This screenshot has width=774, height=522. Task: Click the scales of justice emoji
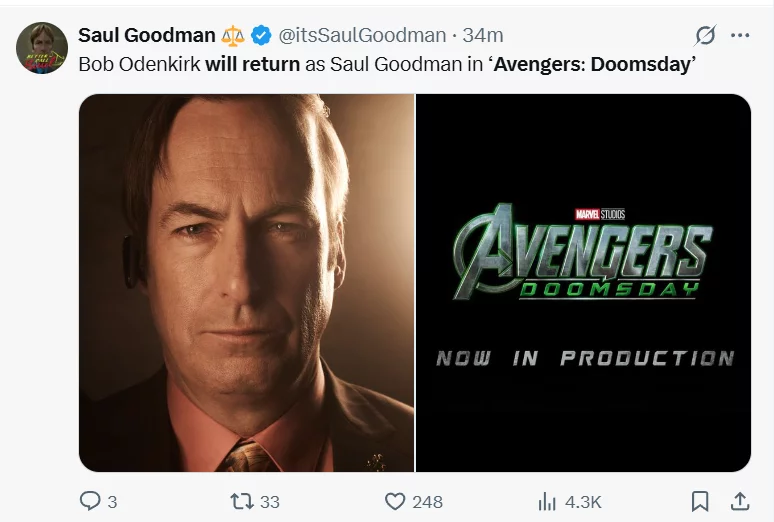(x=233, y=36)
